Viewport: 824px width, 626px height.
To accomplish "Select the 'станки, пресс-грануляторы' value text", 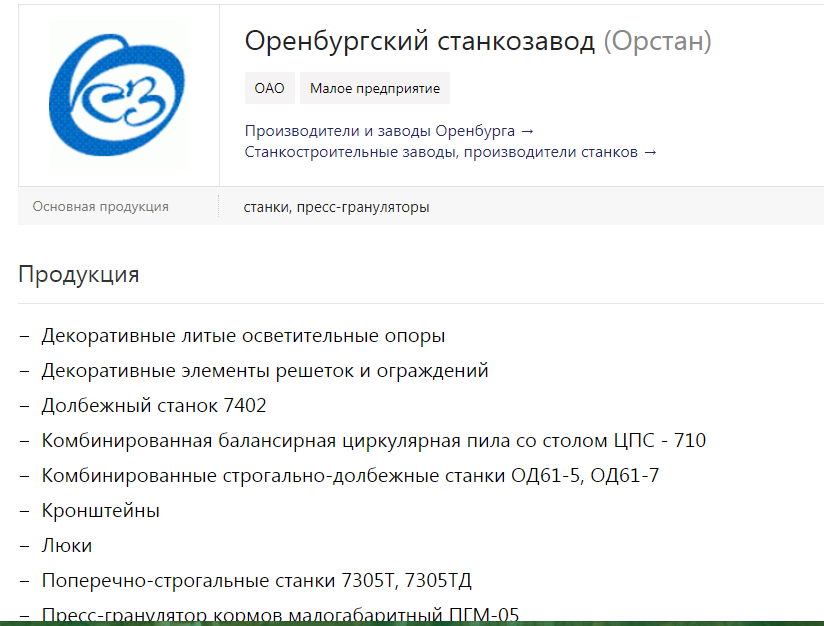I will pos(336,207).
